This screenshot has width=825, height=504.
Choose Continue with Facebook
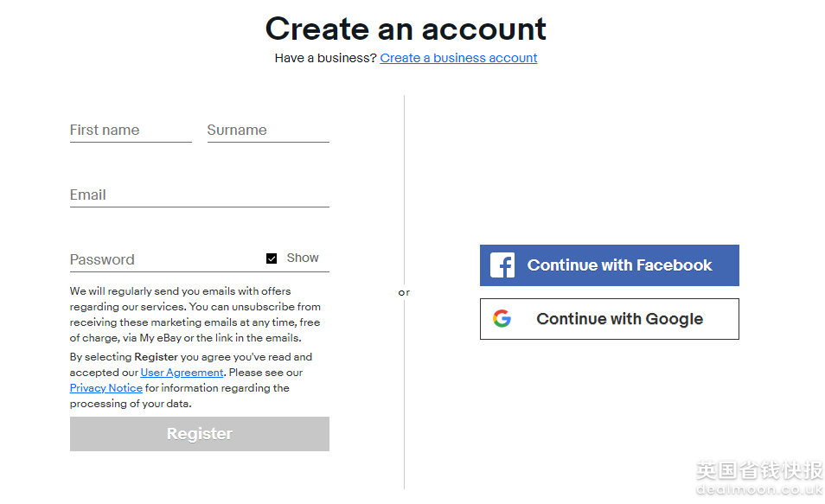(619, 265)
